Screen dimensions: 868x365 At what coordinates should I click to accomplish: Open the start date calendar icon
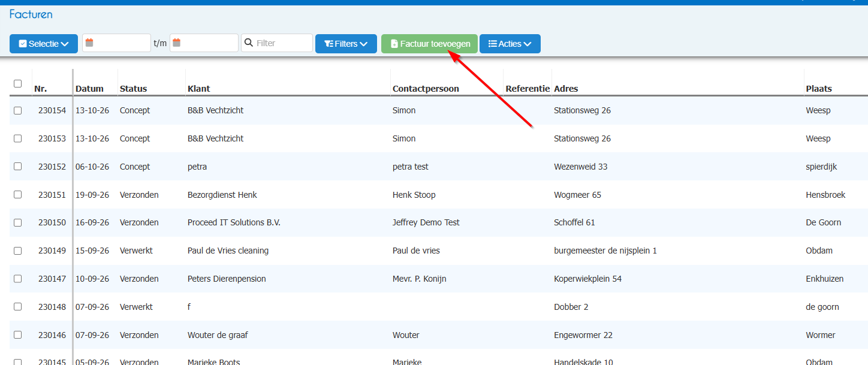tap(89, 43)
